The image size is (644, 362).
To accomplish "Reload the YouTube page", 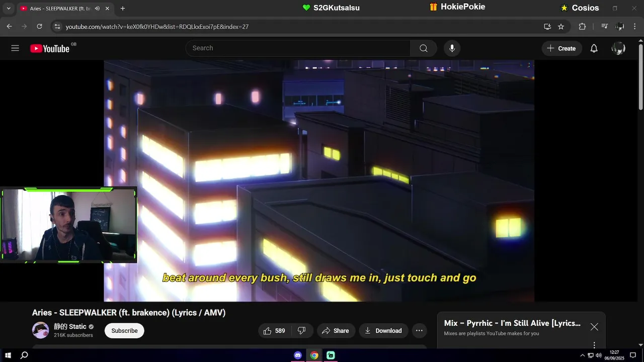I will (39, 27).
